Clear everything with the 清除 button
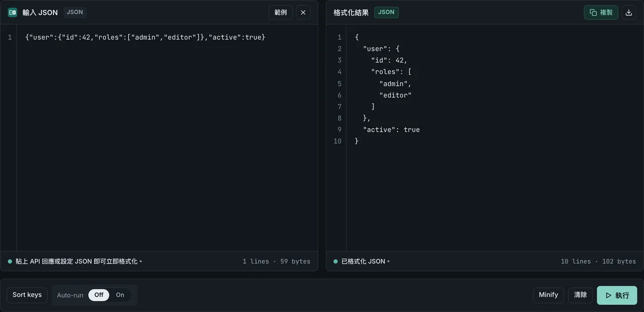 coord(581,295)
